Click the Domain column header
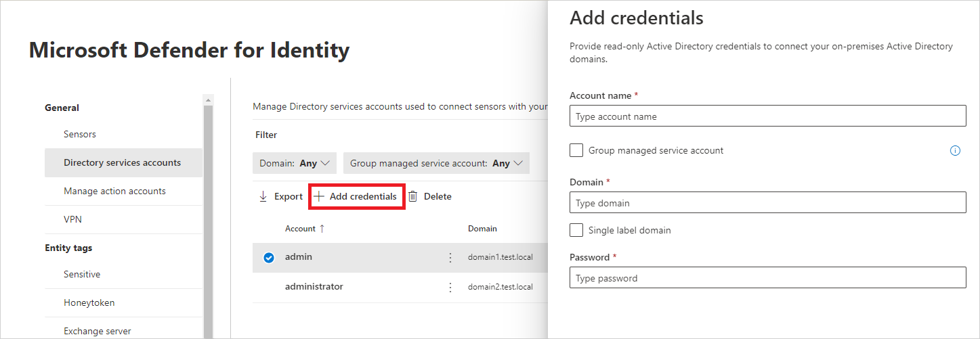The width and height of the screenshot is (980, 339). click(482, 229)
